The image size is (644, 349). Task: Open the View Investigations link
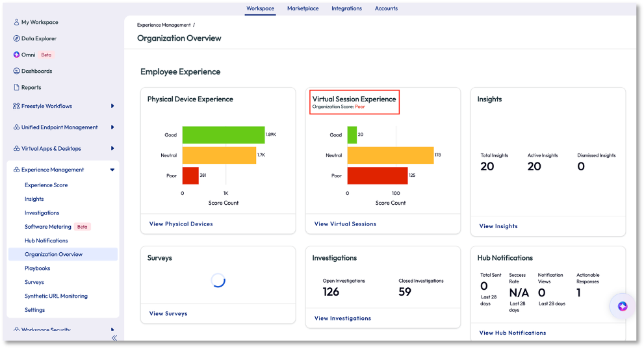pos(342,318)
